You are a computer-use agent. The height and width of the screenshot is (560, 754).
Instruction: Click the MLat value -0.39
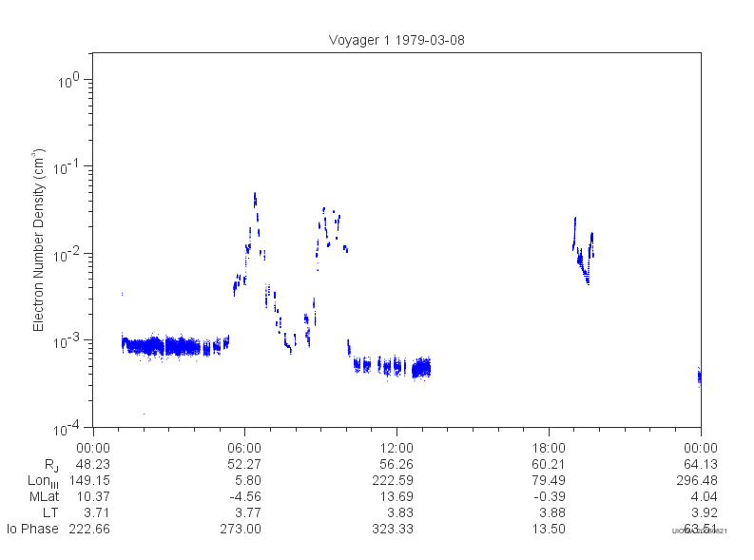550,496
